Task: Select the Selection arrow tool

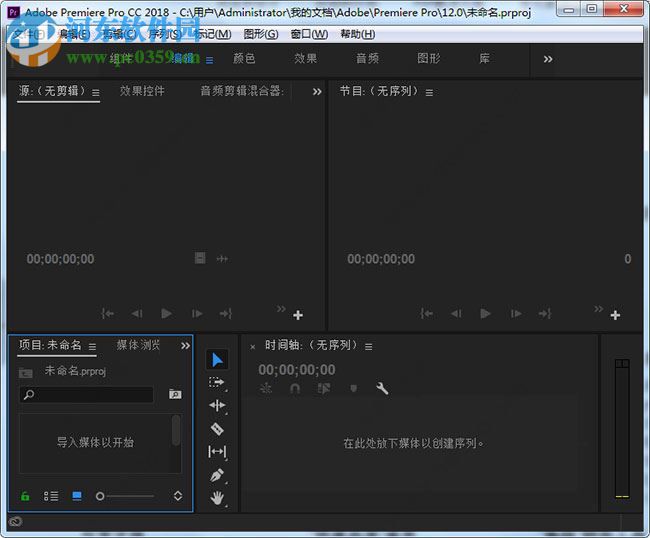Action: click(217, 360)
